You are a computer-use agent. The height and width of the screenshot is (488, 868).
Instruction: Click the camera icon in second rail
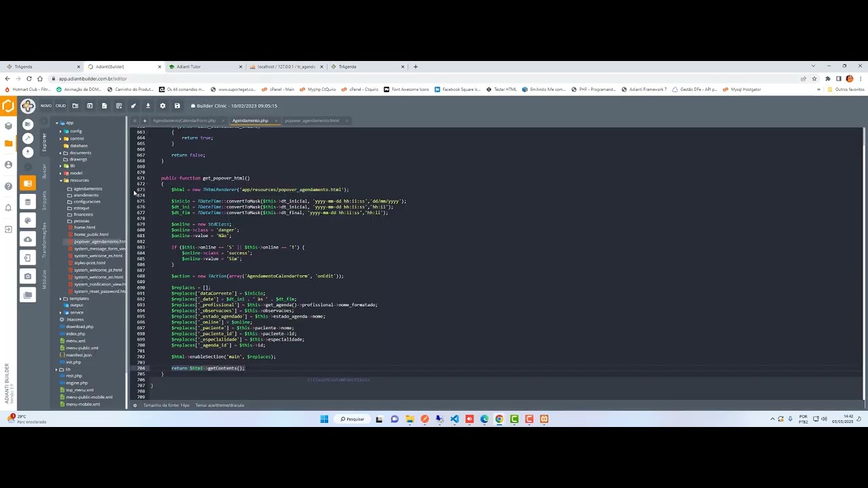point(28,276)
